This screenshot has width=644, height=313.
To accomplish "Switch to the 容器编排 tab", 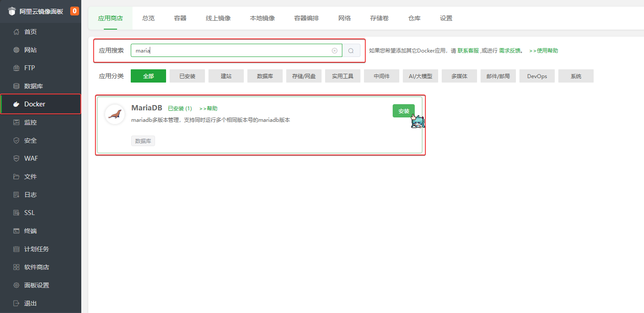I will coord(307,18).
